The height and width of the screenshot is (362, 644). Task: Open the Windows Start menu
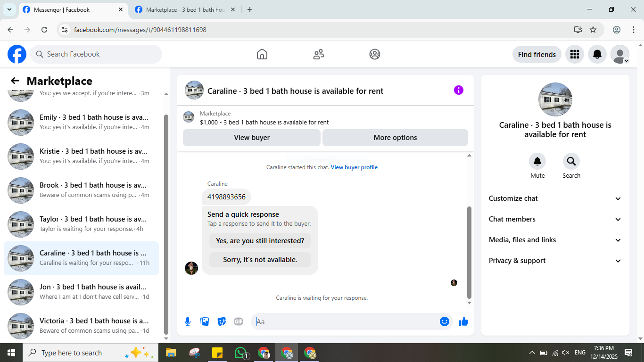tap(11, 353)
